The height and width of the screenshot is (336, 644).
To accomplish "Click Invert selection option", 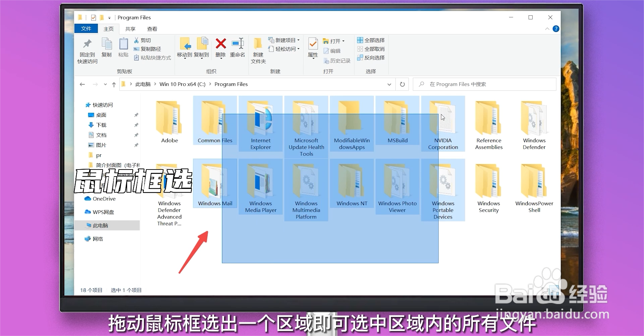I will click(x=371, y=58).
